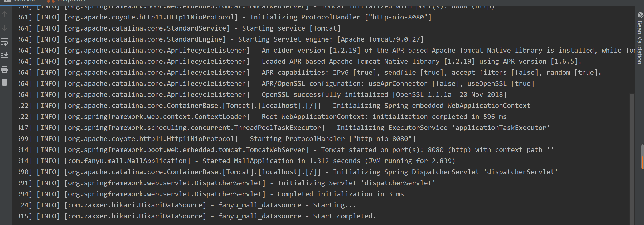Toggle soft-wrap in the console
Viewport: 644px width, 225px height.
click(x=4, y=42)
